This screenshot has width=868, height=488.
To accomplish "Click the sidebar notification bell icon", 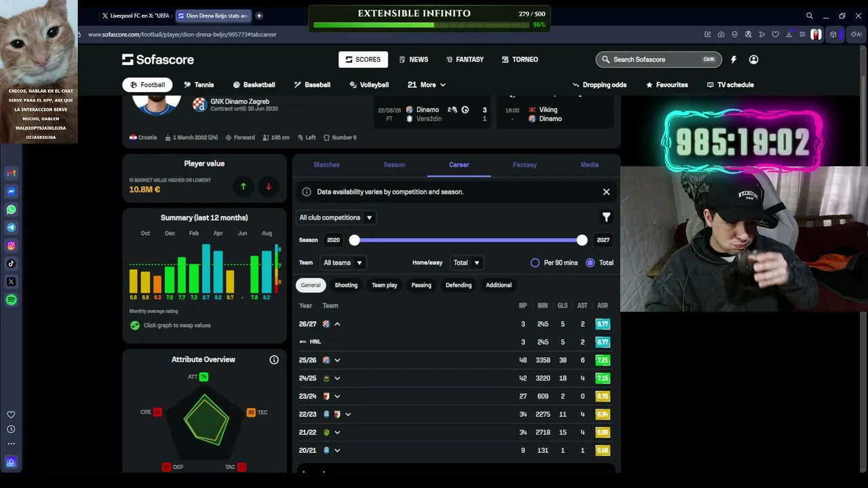I will 11,462.
